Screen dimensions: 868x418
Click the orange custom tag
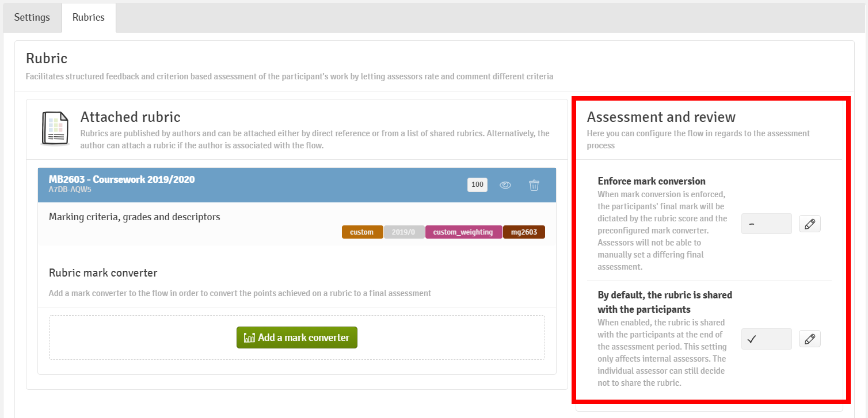(x=362, y=232)
